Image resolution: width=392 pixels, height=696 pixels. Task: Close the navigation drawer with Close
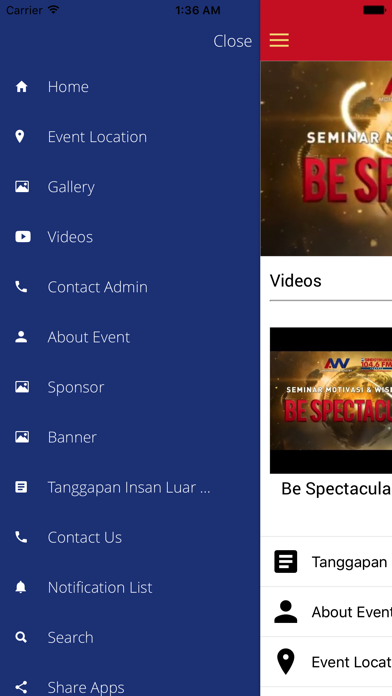pos(233,41)
